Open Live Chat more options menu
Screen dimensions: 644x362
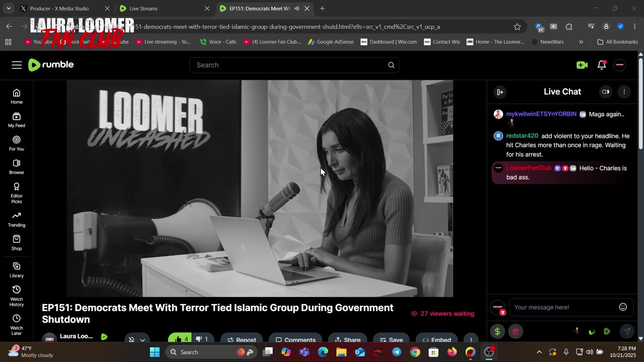click(624, 92)
